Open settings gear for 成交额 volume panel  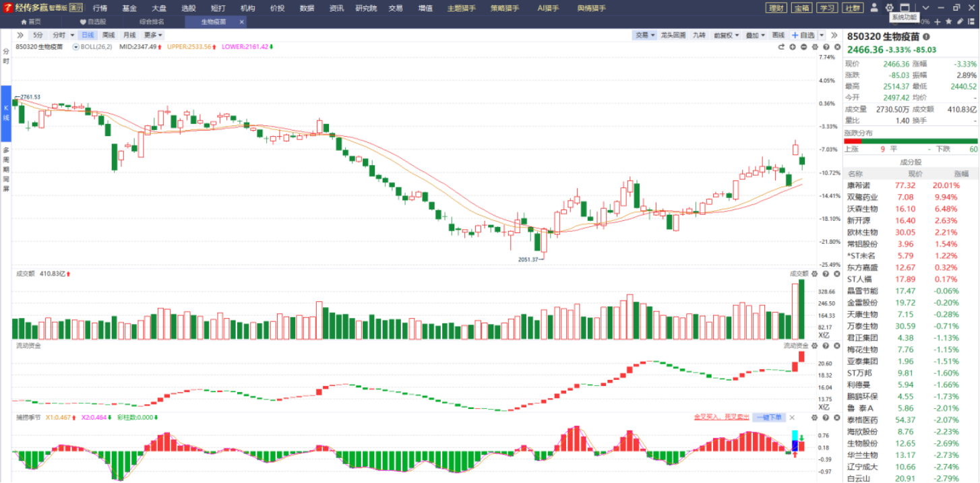814,273
